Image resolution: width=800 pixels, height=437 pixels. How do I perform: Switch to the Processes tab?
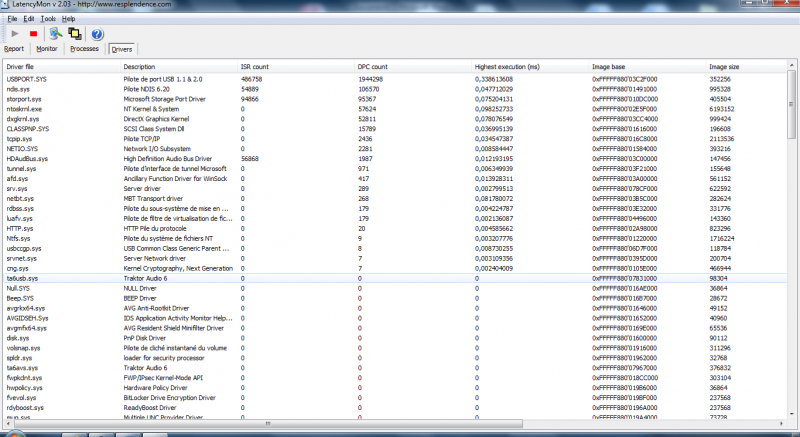pos(85,48)
